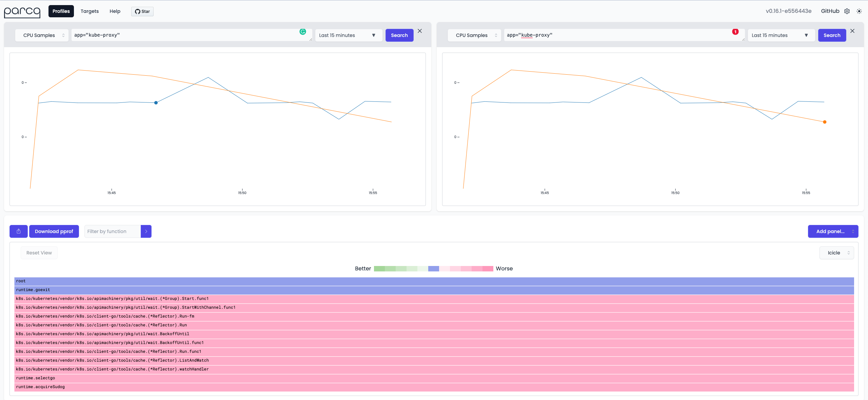Click red notification badge in right query
This screenshot has height=400, width=868.
735,32
